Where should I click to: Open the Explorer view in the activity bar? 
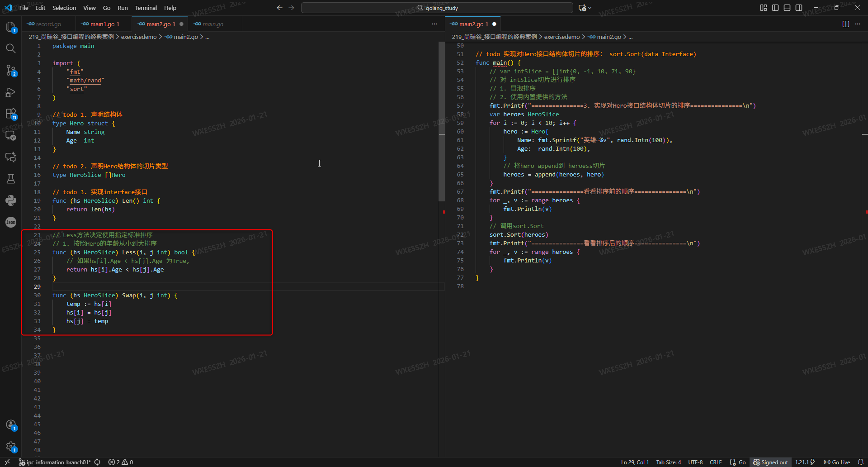[11, 27]
